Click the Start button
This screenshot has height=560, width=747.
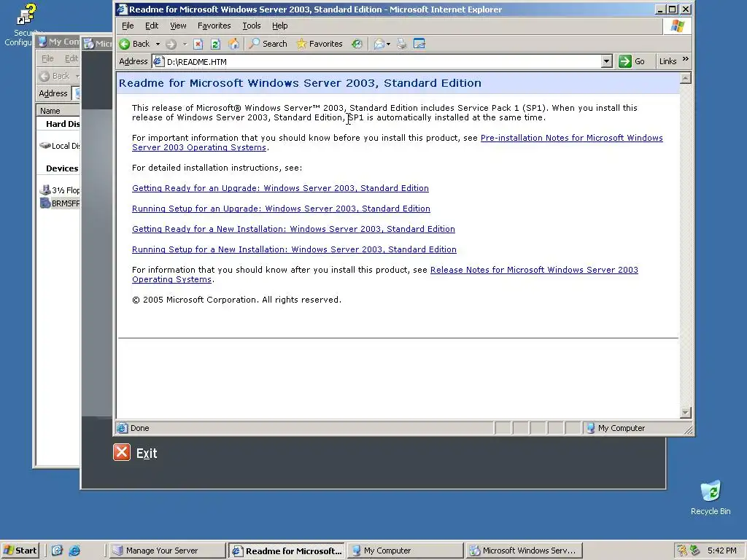coord(20,551)
